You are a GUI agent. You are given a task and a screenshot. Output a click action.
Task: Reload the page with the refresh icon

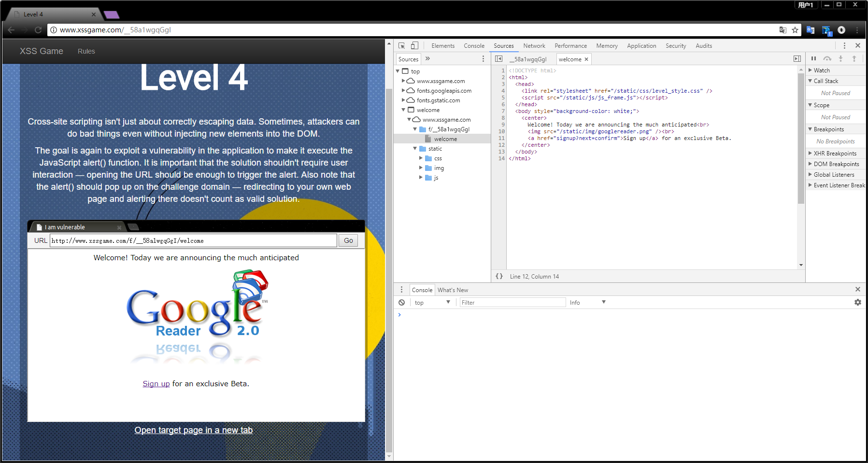point(38,30)
